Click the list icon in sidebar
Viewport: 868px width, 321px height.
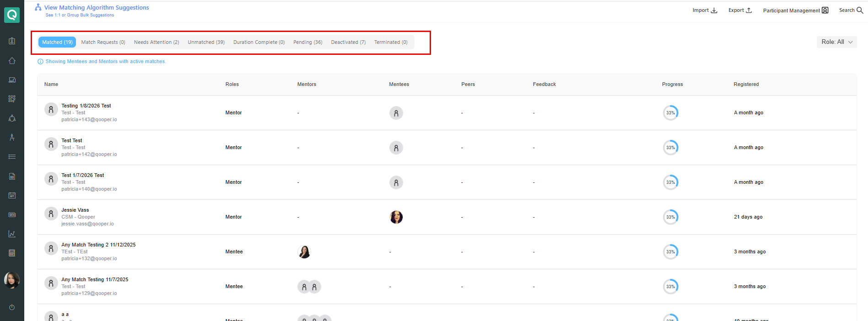click(12, 157)
